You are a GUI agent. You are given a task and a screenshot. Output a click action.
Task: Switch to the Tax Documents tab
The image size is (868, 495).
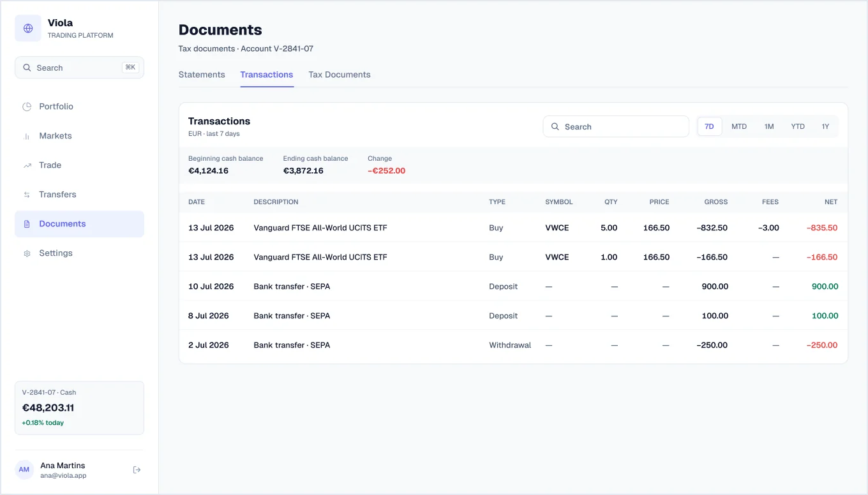pyautogui.click(x=340, y=75)
